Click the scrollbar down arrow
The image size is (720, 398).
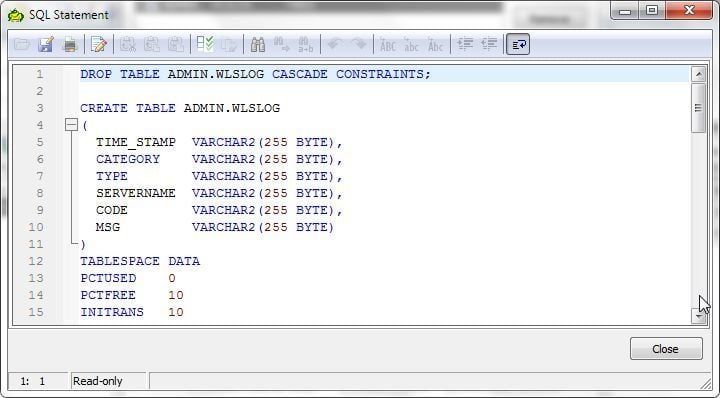(x=698, y=316)
